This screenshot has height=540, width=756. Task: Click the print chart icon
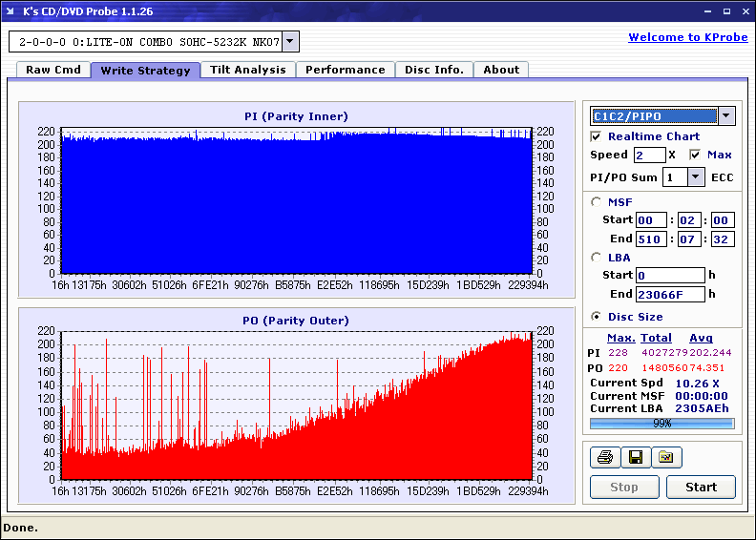[604, 458]
